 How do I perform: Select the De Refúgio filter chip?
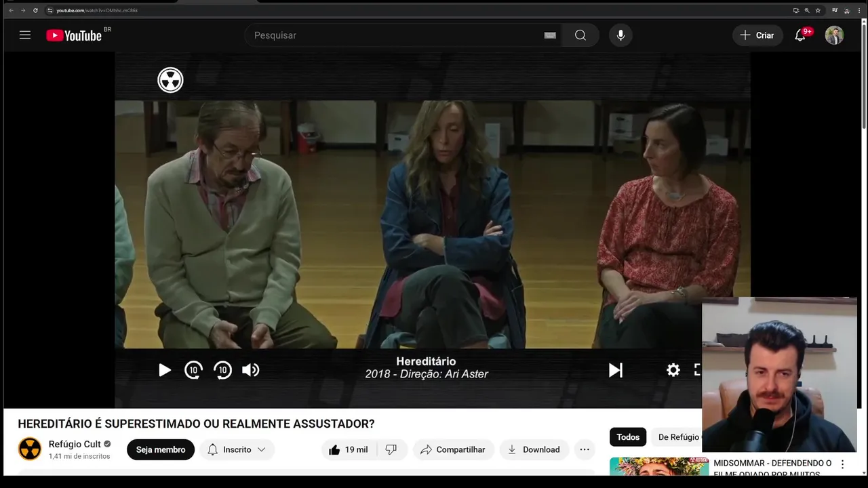pos(677,437)
